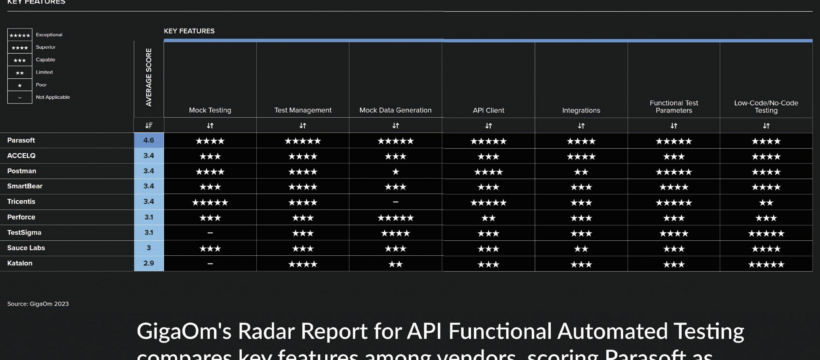This screenshot has height=360, width=820.
Task: Click the Mock Testing column header
Action: [210, 110]
